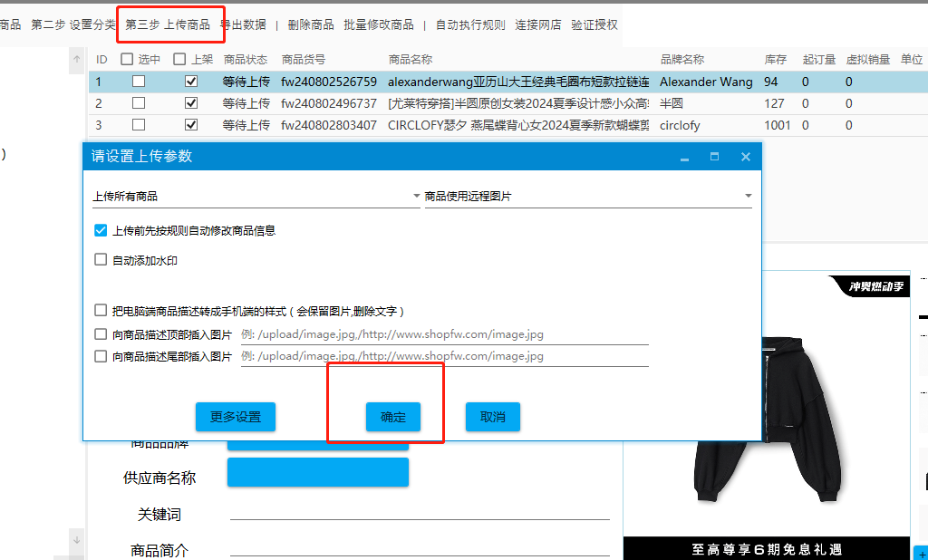The width and height of the screenshot is (928, 560).
Task: Click the top description image path input field
Action: pos(444,334)
